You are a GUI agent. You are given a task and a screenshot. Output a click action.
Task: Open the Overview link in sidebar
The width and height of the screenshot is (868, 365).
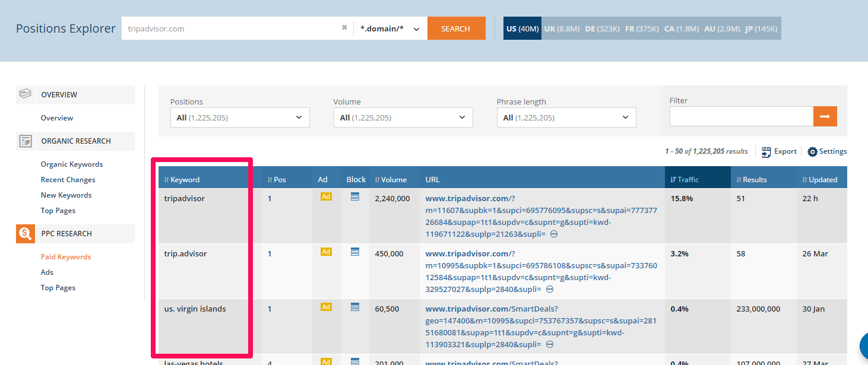pos(57,118)
